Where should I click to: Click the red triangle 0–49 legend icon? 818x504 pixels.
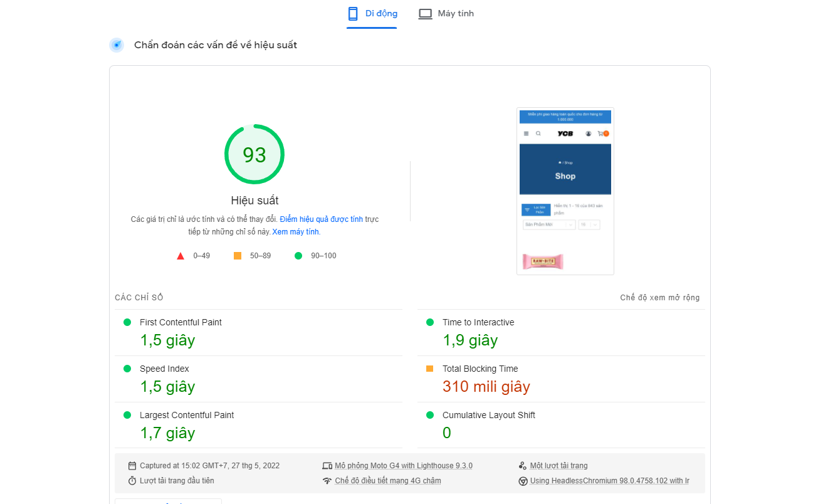click(x=181, y=256)
